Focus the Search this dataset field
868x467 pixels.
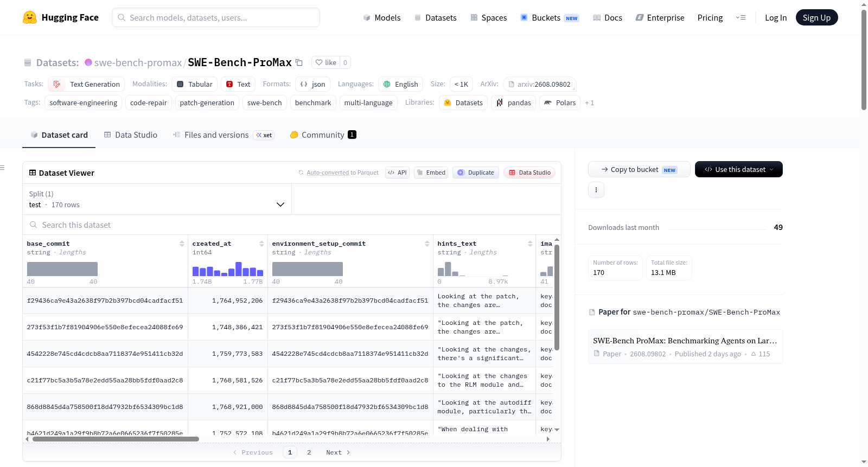(292, 225)
